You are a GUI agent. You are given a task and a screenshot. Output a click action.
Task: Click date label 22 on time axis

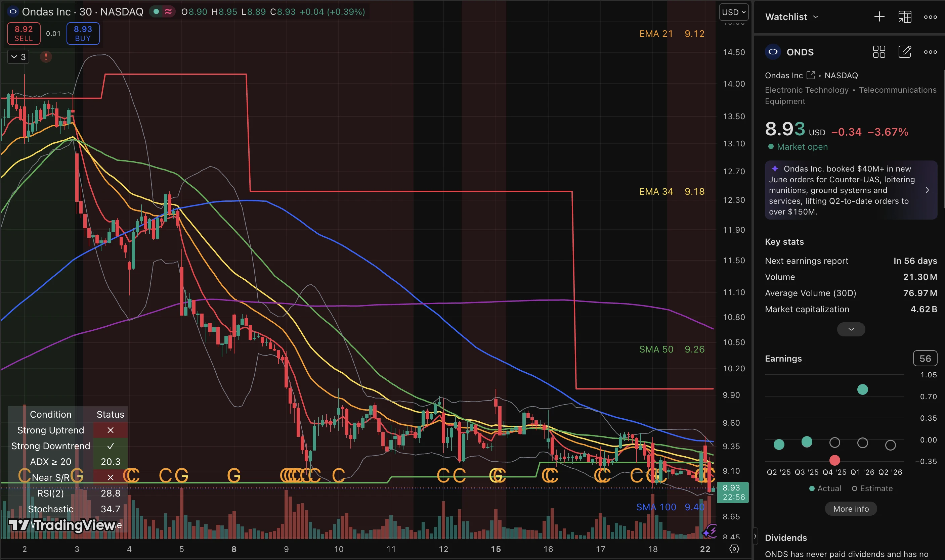coord(705,549)
